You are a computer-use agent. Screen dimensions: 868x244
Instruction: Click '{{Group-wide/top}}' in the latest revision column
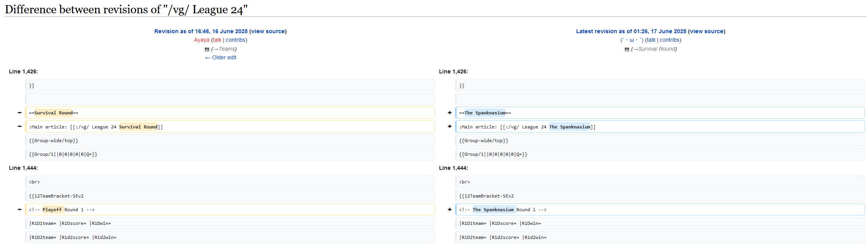660,141
